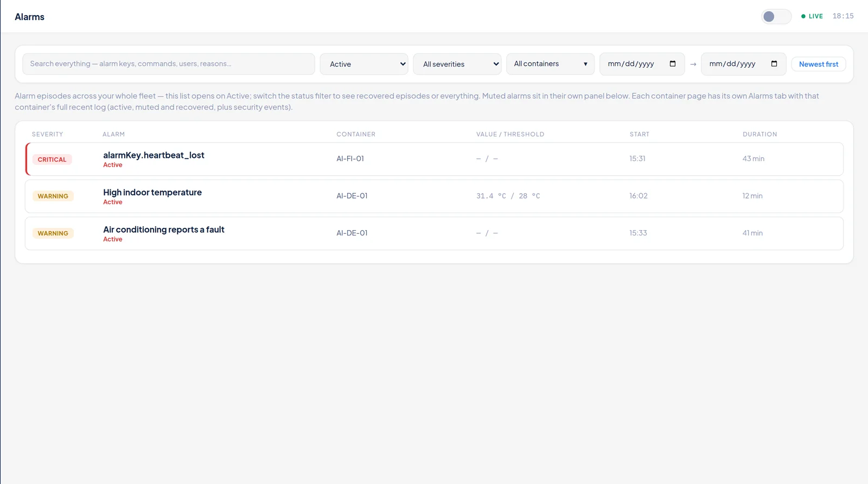This screenshot has height=484, width=868.
Task: Open calendar picker icon in end date field
Action: point(774,63)
